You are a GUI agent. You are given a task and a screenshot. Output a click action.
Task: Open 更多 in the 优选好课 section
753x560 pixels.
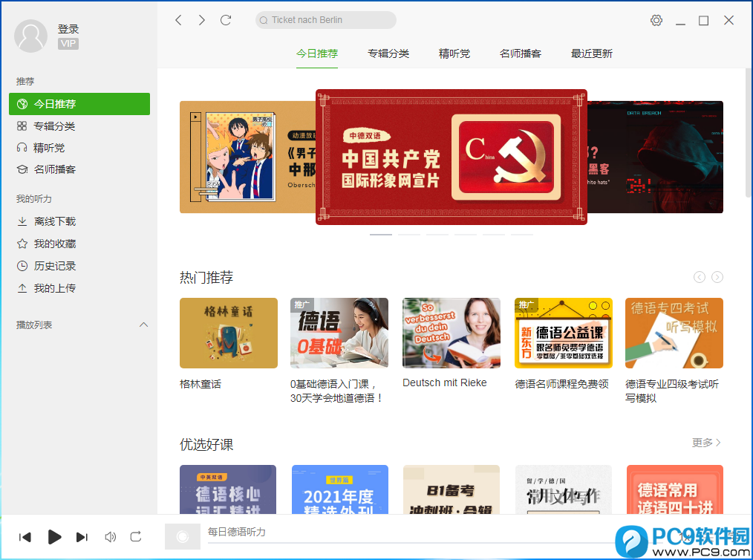(706, 443)
